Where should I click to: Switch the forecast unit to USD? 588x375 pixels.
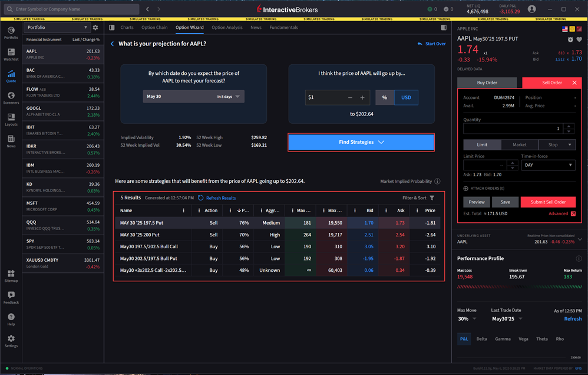[x=406, y=97]
